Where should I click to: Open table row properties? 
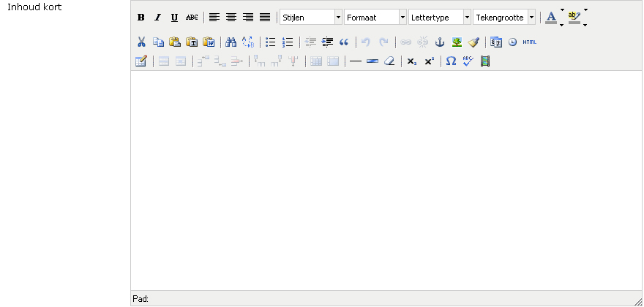click(164, 61)
